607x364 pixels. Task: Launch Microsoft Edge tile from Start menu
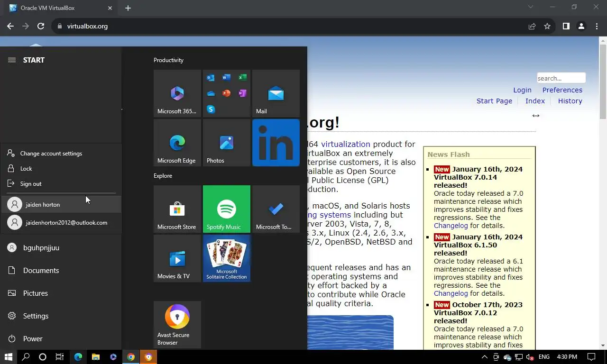[177, 143]
